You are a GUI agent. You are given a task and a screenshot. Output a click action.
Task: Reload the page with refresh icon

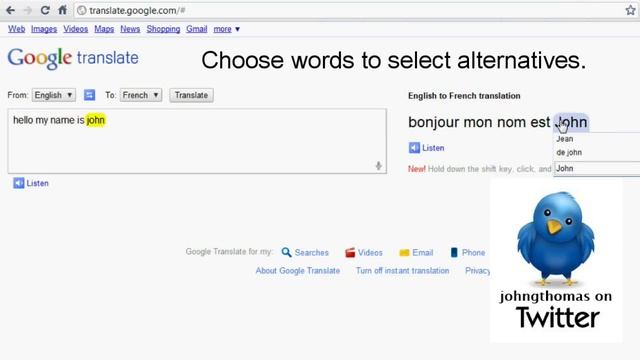[45, 10]
